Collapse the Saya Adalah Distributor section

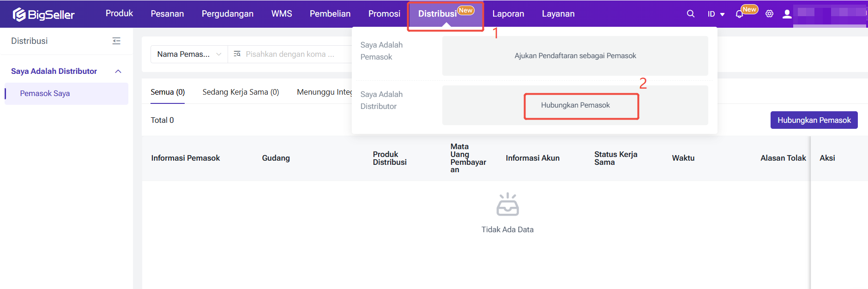[x=118, y=71]
